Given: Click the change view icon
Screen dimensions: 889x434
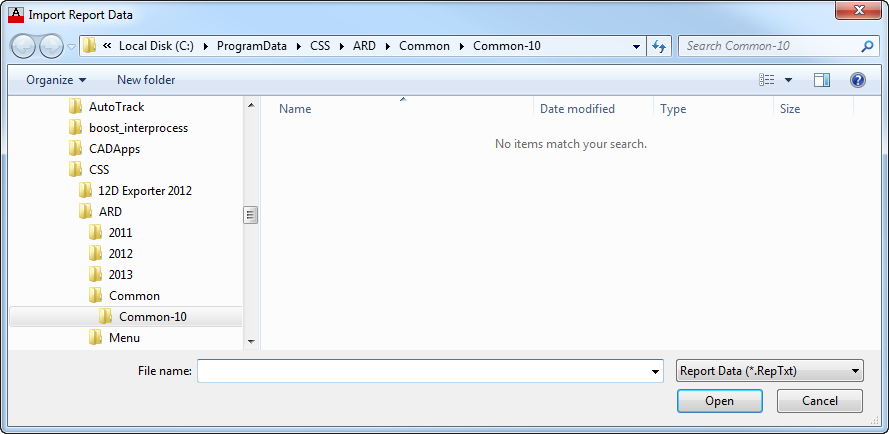Looking at the screenshot, I should [x=767, y=80].
